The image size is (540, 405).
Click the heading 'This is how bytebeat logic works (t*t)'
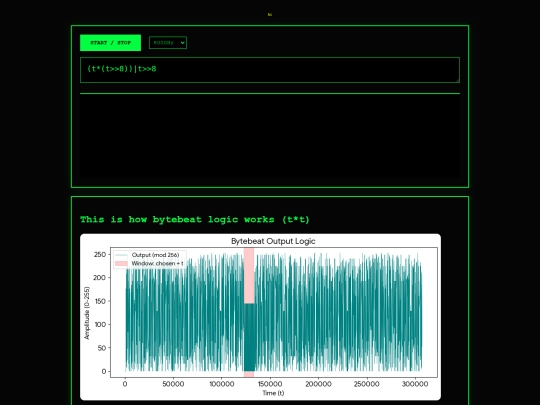pyautogui.click(x=195, y=219)
